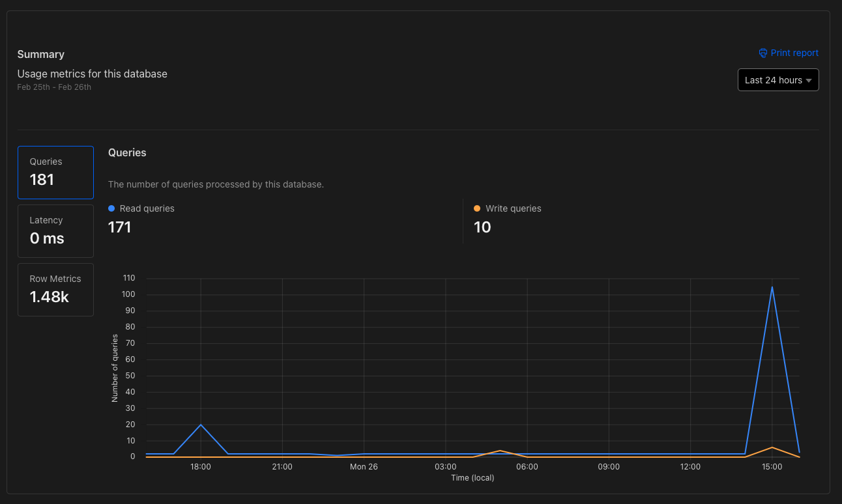Click the Print report link
This screenshot has width=842, height=504.
pos(794,53)
